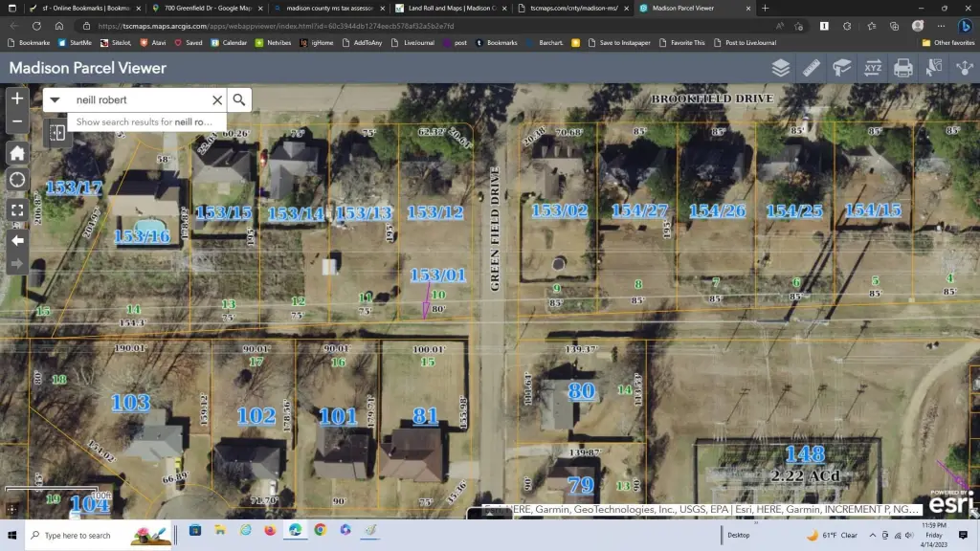The height and width of the screenshot is (551, 980).
Task: Open the Select features tool
Action: 933,68
